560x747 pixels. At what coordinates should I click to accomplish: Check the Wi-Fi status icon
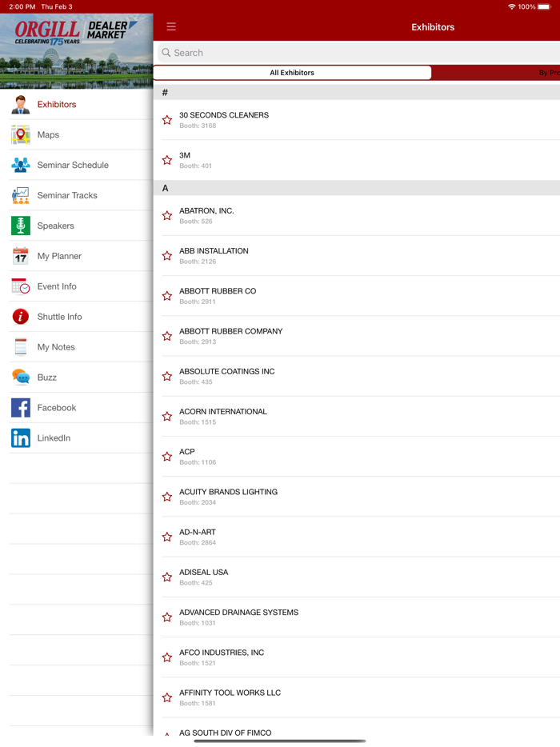(511, 6)
